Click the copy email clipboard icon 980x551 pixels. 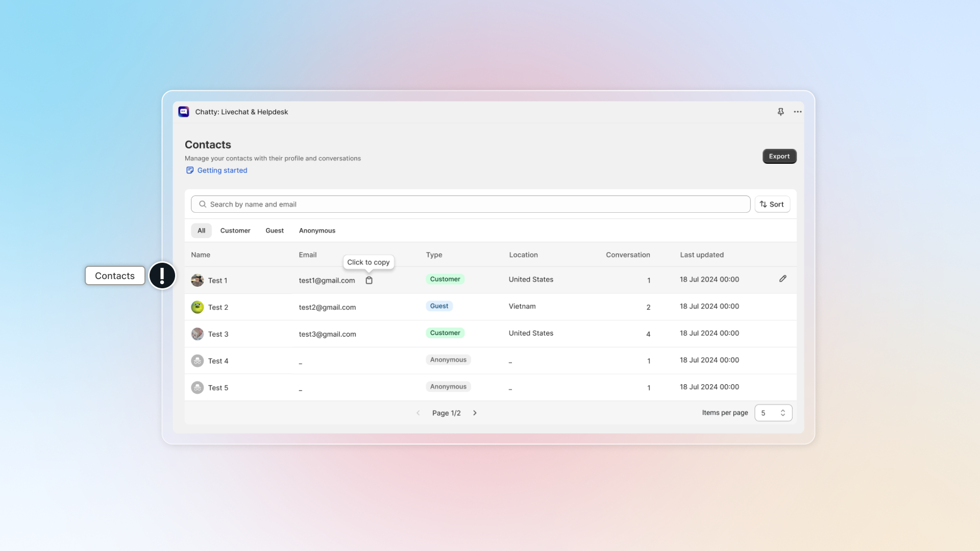369,280
